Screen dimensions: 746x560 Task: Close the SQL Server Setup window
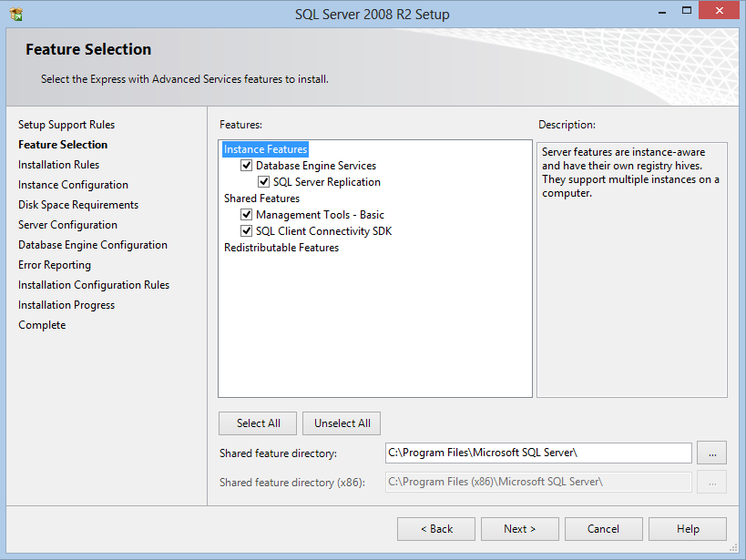pos(720,12)
